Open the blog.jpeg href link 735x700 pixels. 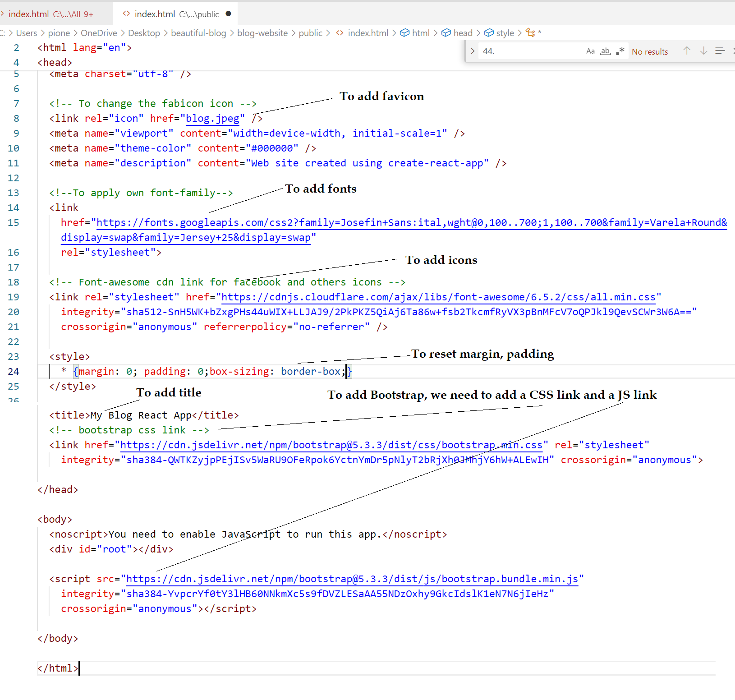pyautogui.click(x=212, y=119)
